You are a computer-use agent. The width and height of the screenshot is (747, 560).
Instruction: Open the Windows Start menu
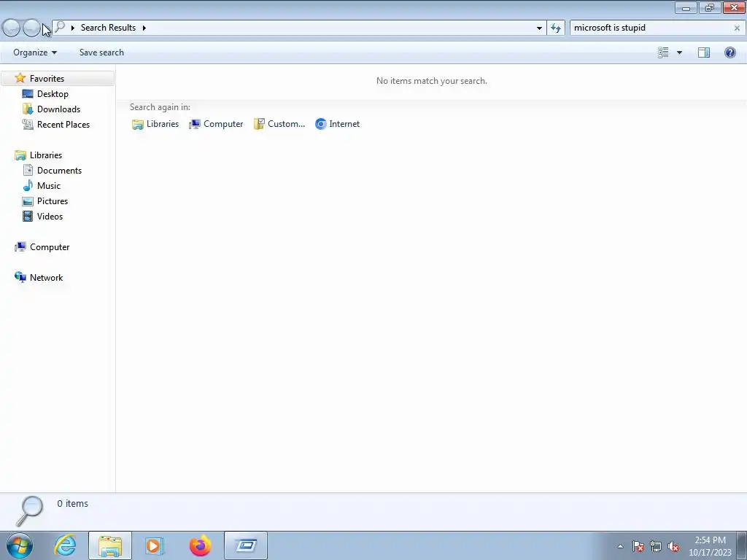tap(19, 545)
